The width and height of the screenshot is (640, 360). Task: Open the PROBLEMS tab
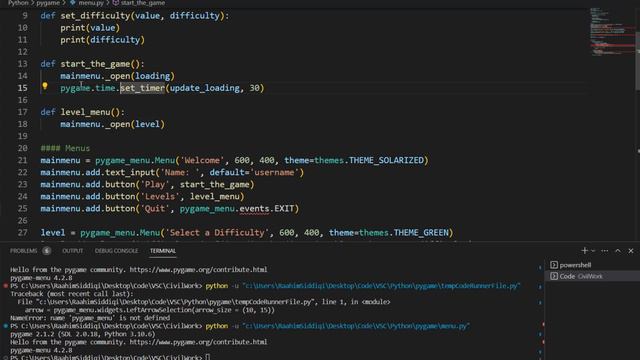tap(23, 251)
